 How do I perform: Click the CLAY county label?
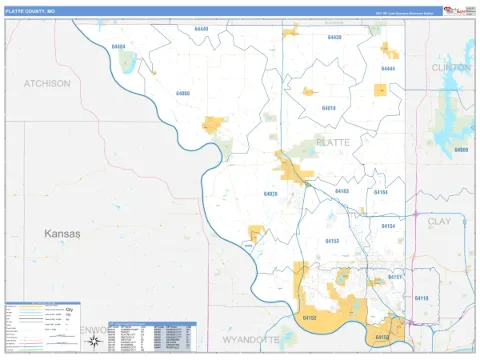pos(439,221)
